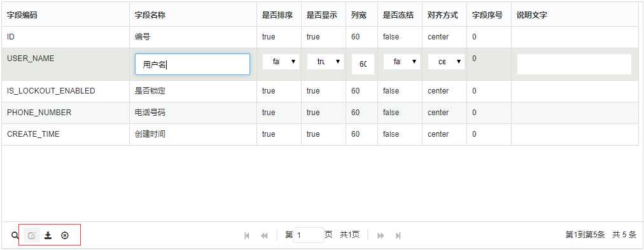Go to the next page
The height and width of the screenshot is (250, 644).
(x=381, y=235)
